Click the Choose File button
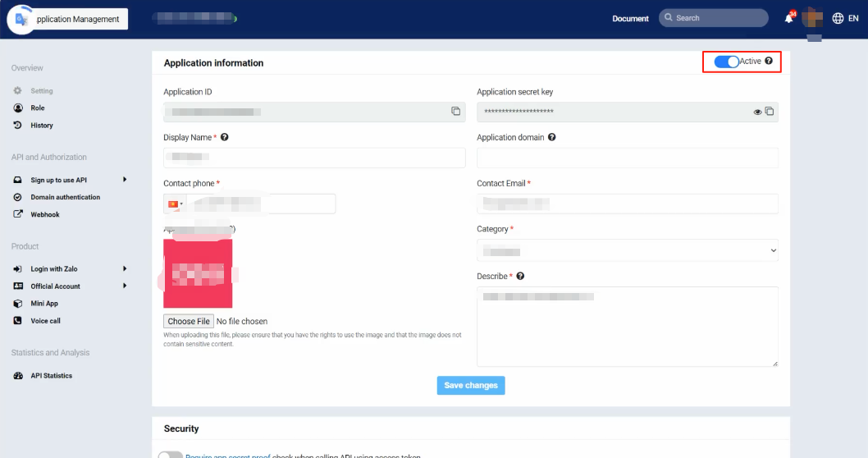Viewport: 868px width, 458px height. [x=189, y=322]
